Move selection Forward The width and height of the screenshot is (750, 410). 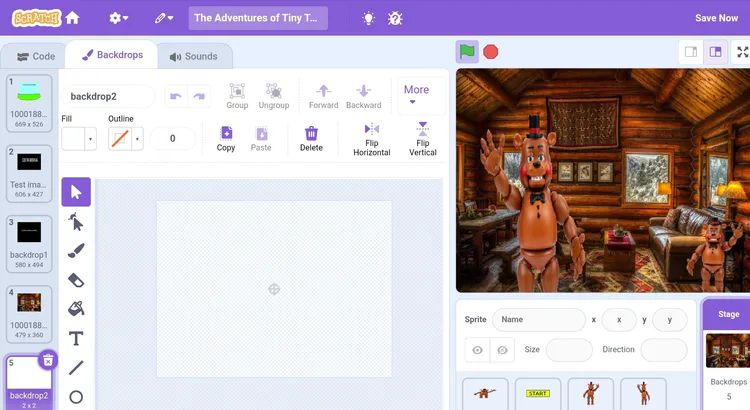(323, 96)
